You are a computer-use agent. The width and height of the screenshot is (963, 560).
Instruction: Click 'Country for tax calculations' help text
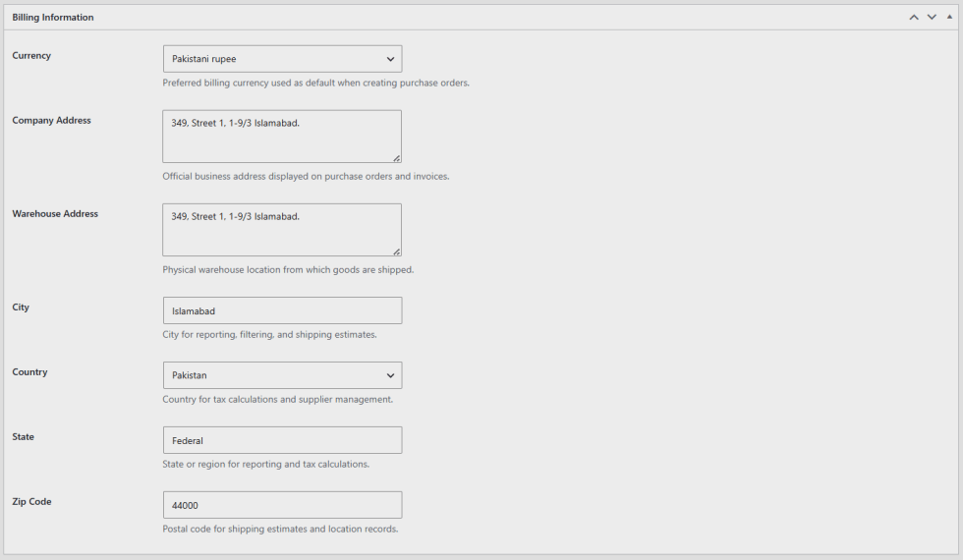277,399
